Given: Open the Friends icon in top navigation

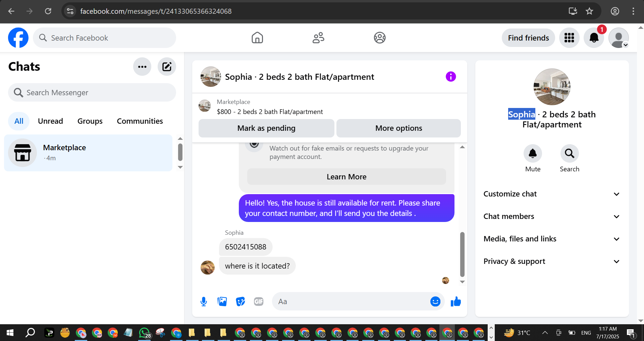Looking at the screenshot, I should [x=318, y=38].
